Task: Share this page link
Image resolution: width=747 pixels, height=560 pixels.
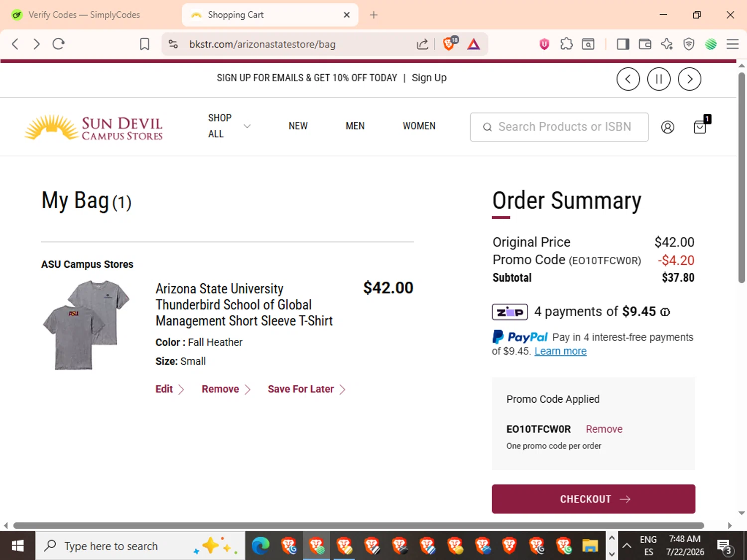Action: (x=422, y=44)
